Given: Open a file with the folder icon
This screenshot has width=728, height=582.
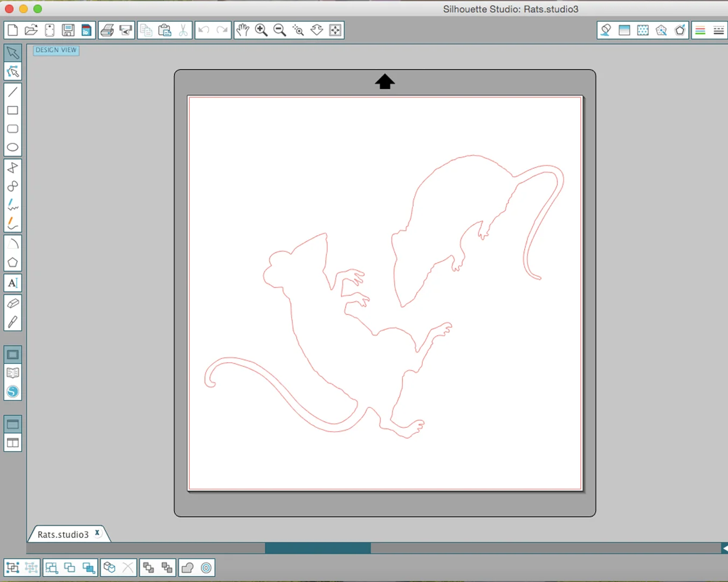Looking at the screenshot, I should pyautogui.click(x=31, y=30).
